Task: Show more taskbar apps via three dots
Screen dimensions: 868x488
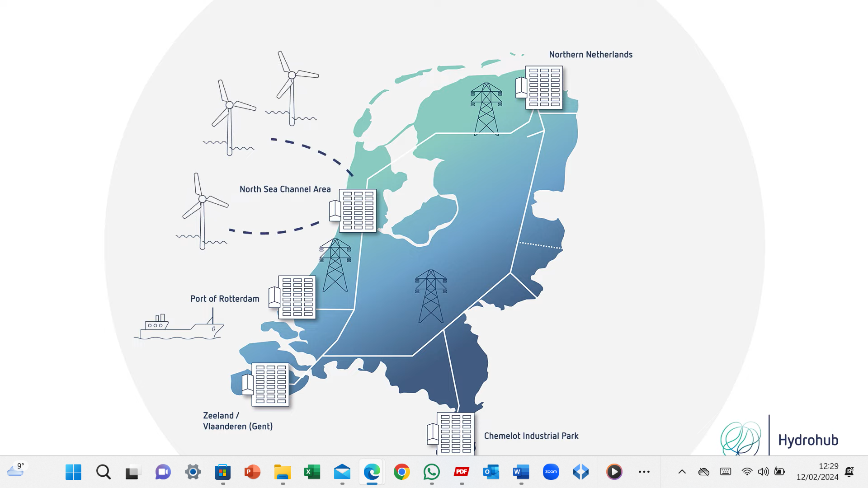Action: (x=644, y=472)
